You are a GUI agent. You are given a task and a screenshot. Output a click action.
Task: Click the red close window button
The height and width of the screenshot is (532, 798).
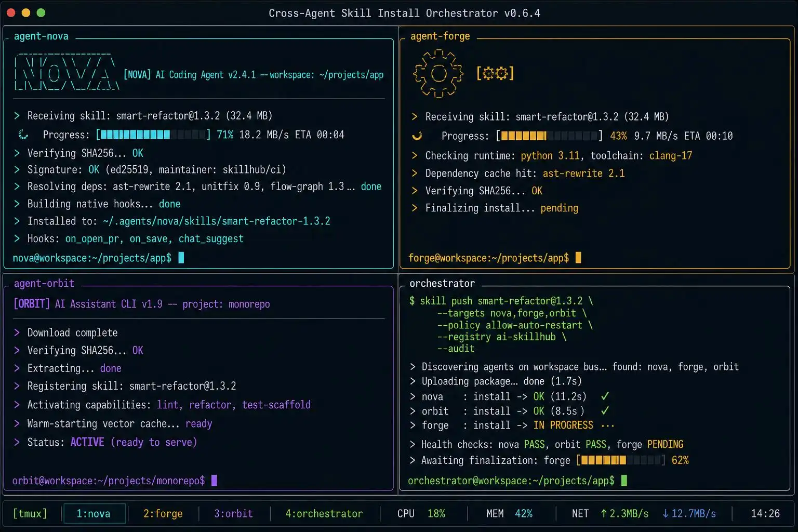(x=11, y=12)
